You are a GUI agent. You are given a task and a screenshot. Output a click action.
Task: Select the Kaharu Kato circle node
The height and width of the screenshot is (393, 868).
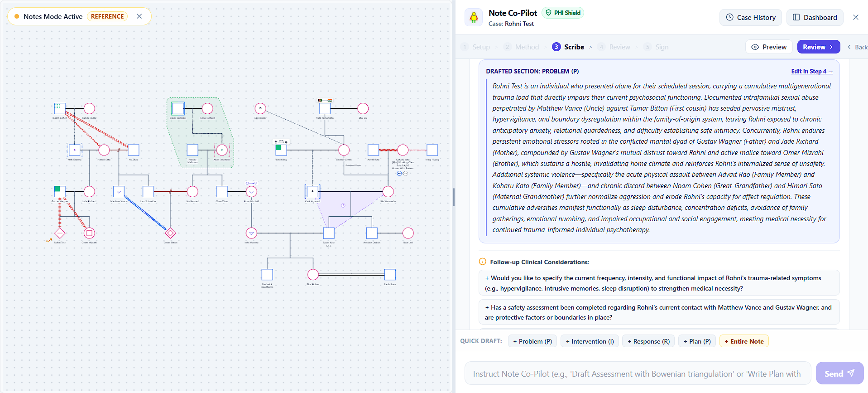click(x=403, y=150)
